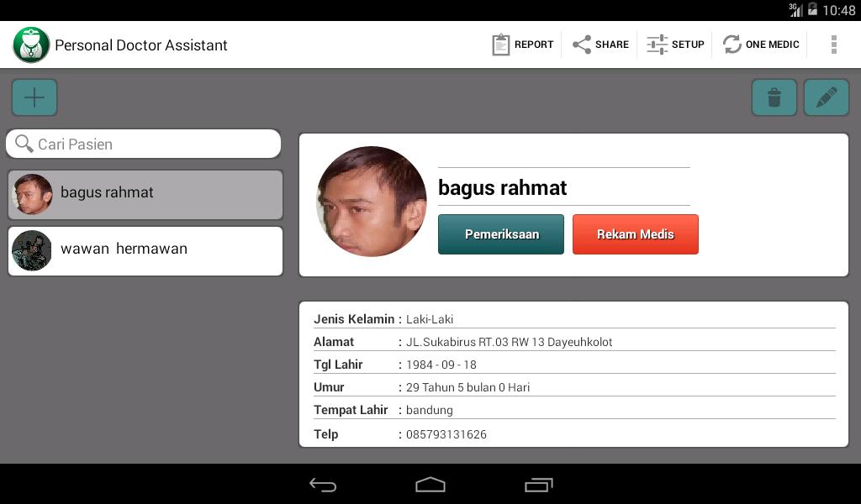Delete patient using the trash icon
This screenshot has width=861, height=504.
coord(774,98)
